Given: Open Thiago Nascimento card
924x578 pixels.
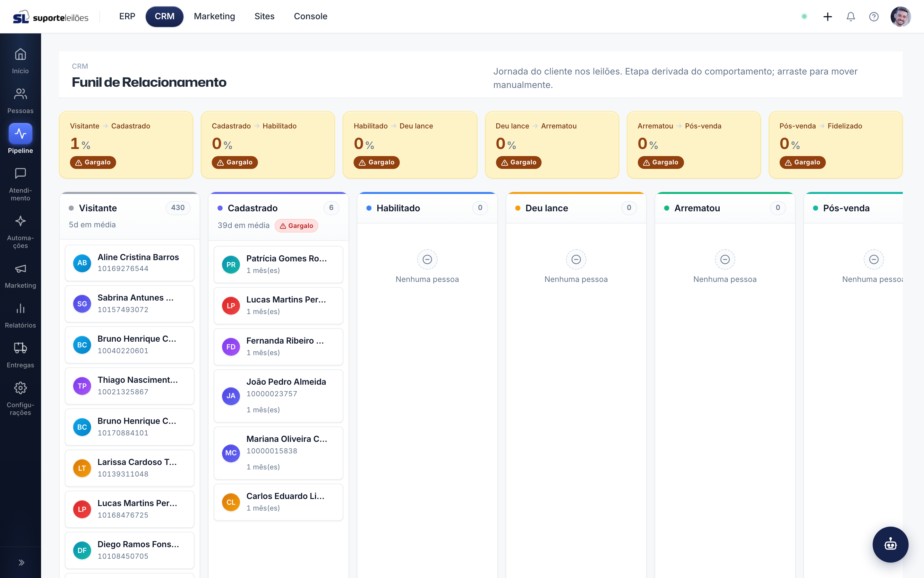Looking at the screenshot, I should coord(129,386).
